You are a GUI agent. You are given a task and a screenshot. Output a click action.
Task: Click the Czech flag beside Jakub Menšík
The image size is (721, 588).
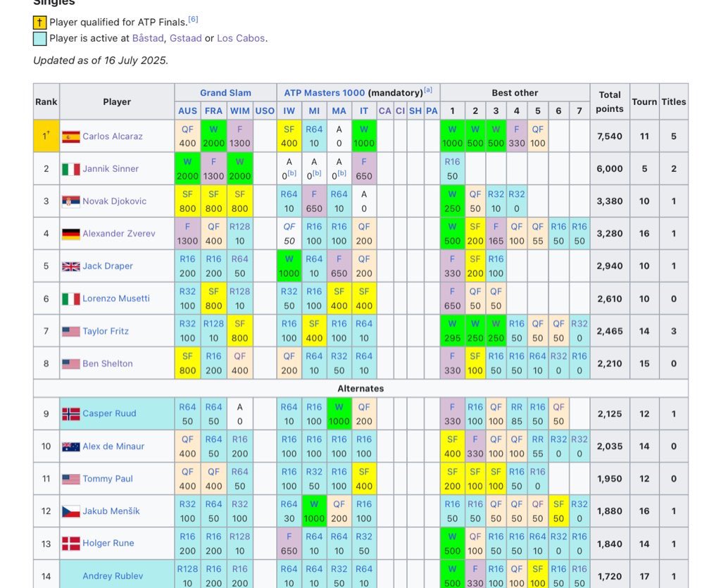coord(71,511)
